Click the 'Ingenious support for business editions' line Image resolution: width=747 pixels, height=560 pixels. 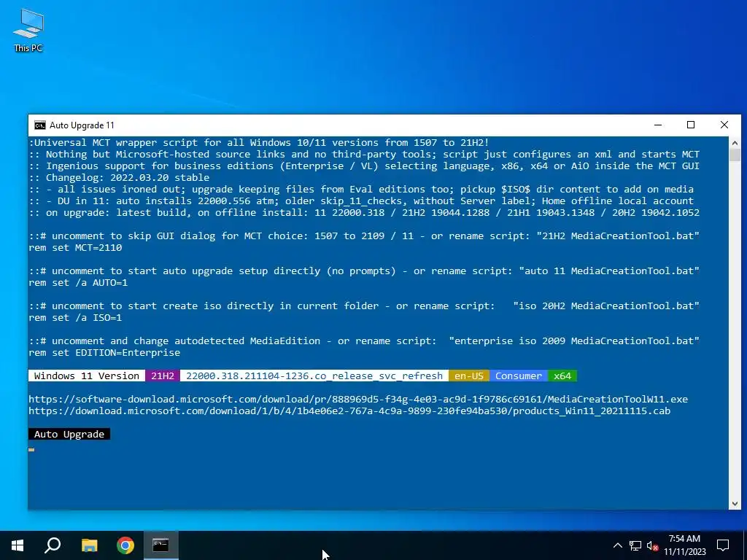[x=364, y=166]
